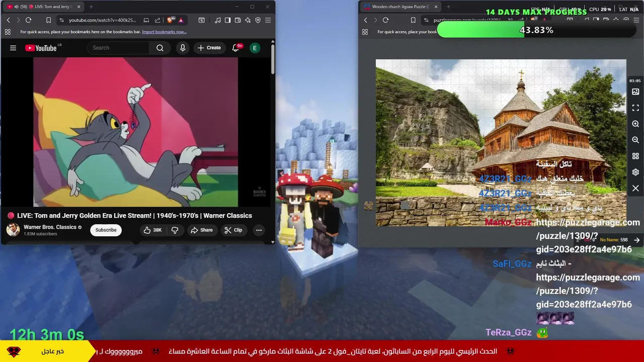
Task: Select the LIVE: Tom and Jerry browser tab
Action: 43,7
